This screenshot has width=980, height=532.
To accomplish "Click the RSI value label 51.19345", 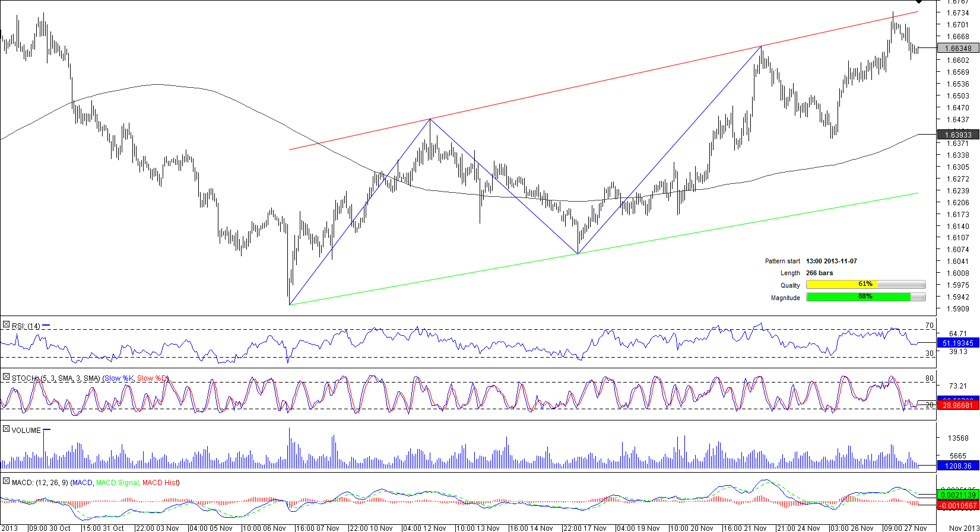I will [957, 343].
